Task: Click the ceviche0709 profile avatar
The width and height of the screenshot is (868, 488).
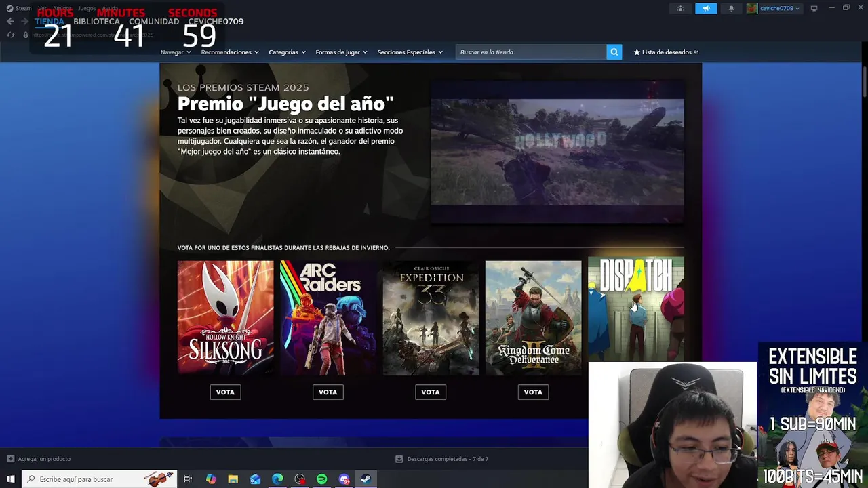Action: pos(751,8)
